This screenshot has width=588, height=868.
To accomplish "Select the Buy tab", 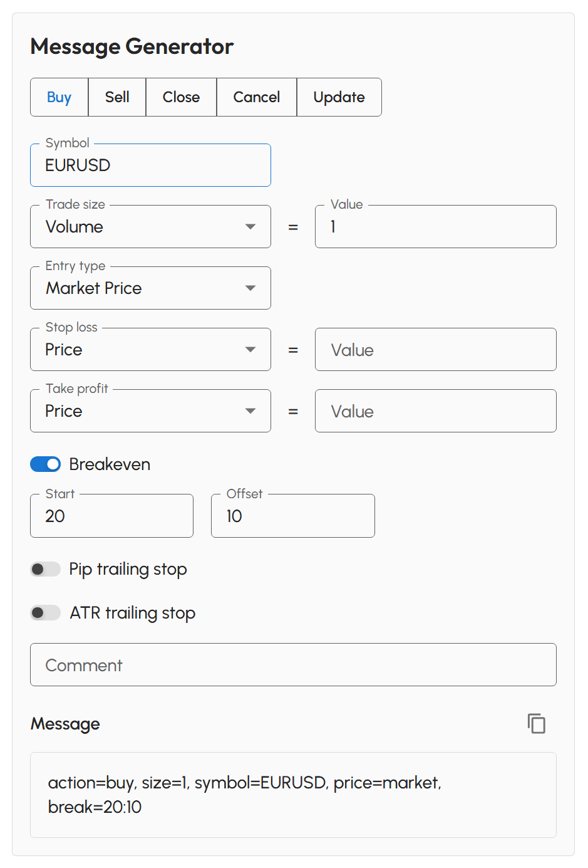I will click(59, 97).
